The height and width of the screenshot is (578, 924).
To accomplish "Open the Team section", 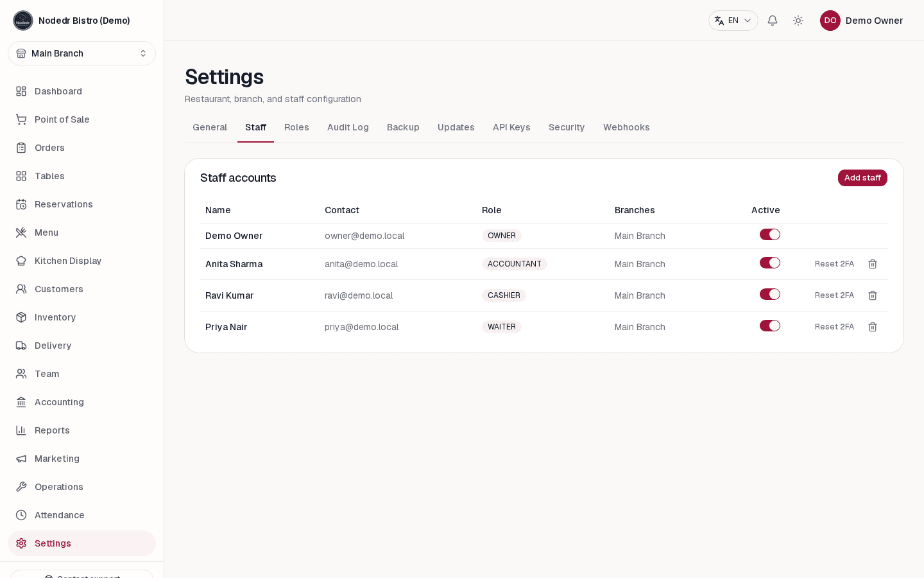I will [81, 374].
